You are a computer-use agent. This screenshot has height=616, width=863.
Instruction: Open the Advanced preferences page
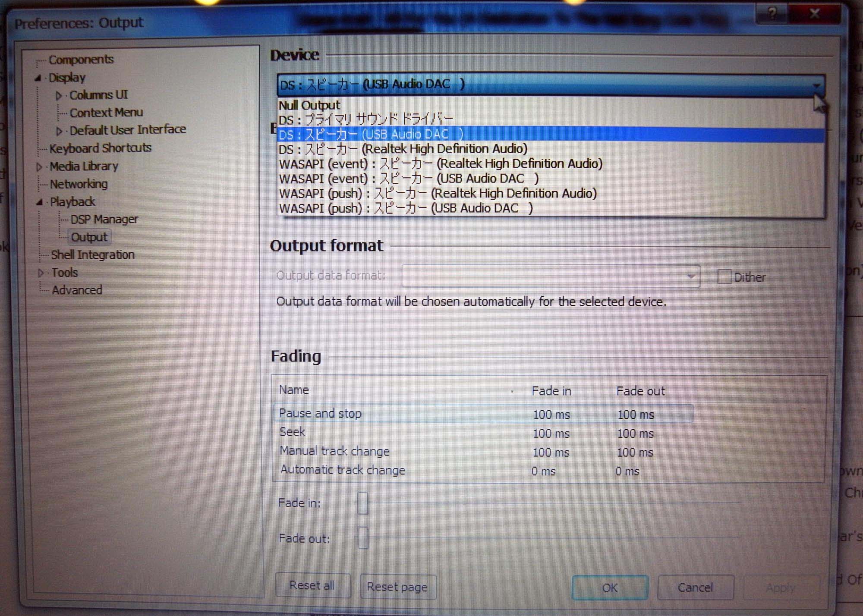point(77,290)
